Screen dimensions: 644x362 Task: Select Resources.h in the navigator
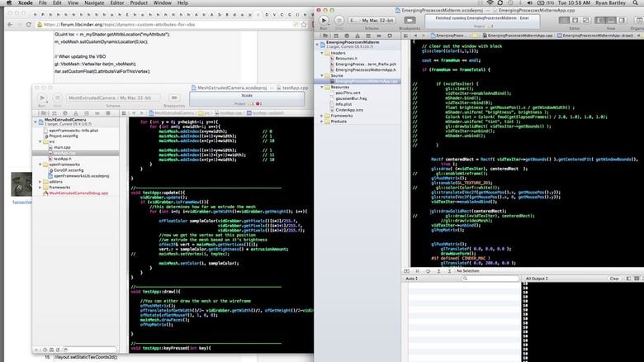tap(346, 59)
